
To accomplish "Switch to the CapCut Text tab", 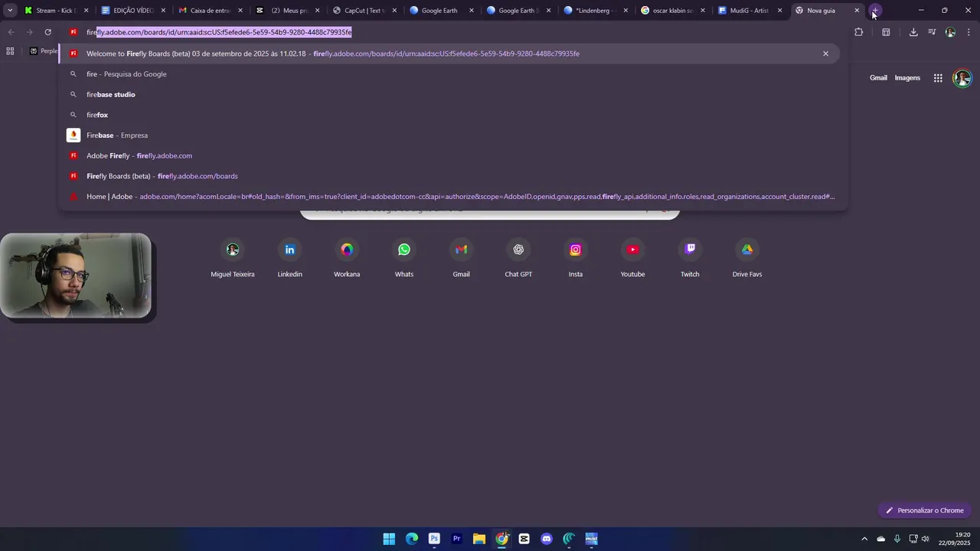I will coord(365,11).
